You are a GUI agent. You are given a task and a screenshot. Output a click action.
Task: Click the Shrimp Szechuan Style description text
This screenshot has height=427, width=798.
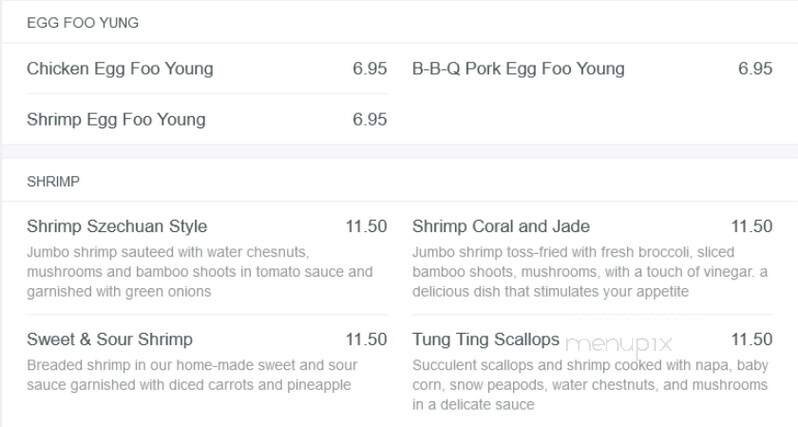(x=200, y=271)
